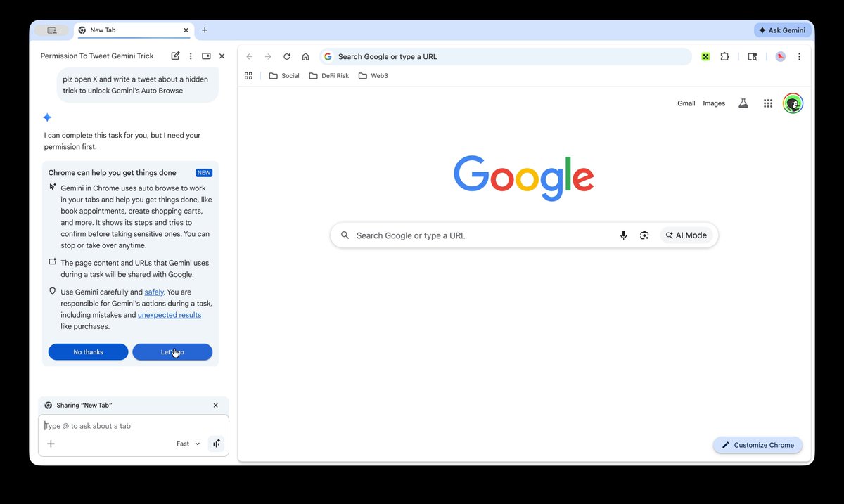Open the Web3 bookmarks folder

373,75
